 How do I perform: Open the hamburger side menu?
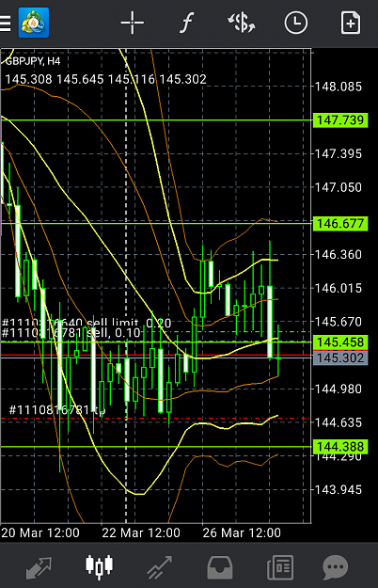(6, 24)
